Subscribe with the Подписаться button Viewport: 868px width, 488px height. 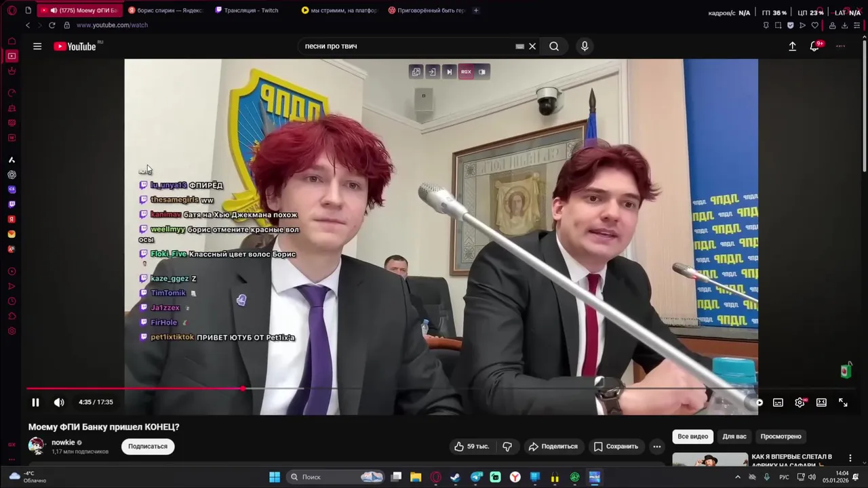148,446
